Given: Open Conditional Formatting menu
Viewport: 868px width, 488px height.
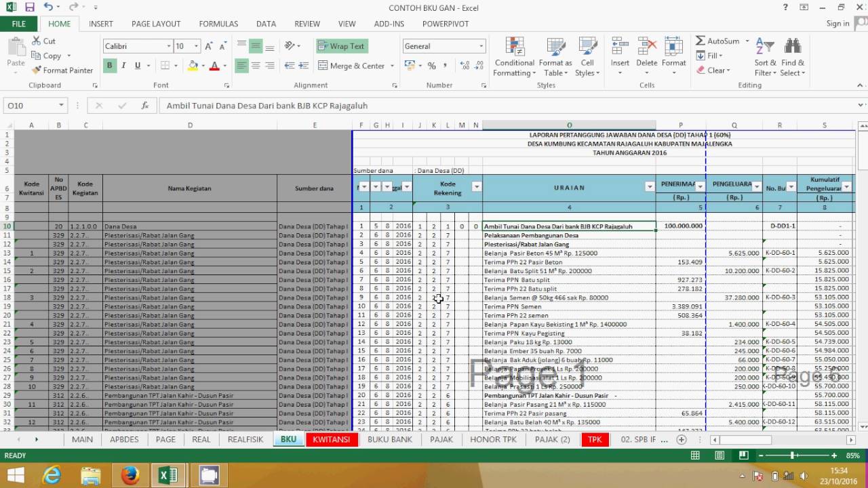Looking at the screenshot, I should coord(515,57).
